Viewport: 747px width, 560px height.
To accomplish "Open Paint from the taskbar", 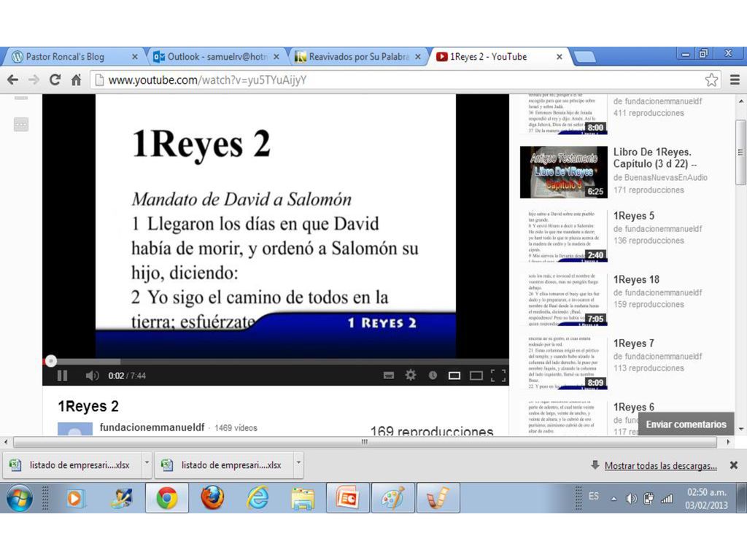I will (393, 498).
